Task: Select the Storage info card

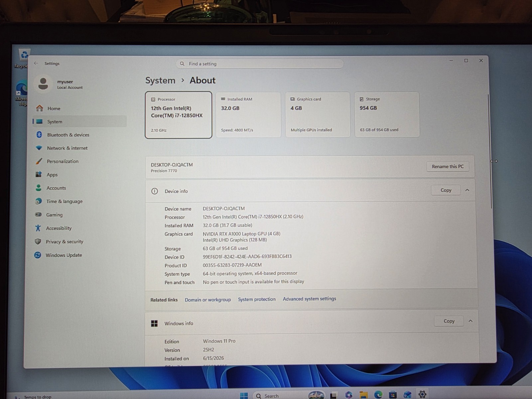Action: pyautogui.click(x=387, y=114)
